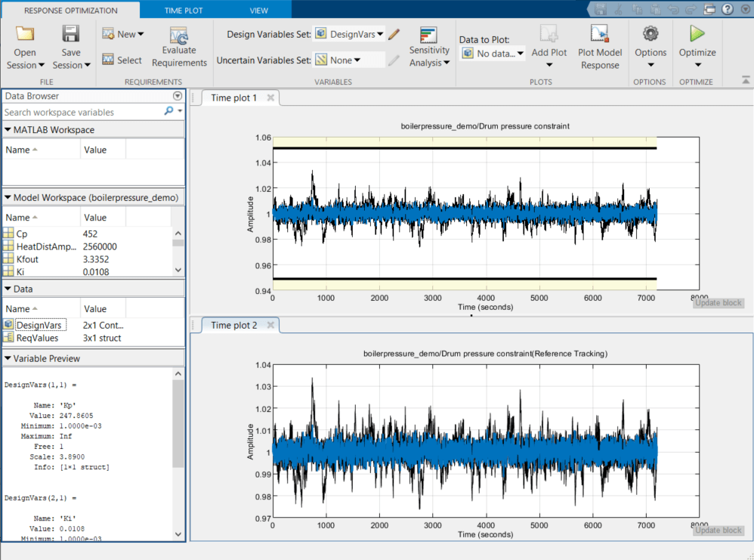Collapse the Variable Preview section

pyautogui.click(x=8, y=358)
